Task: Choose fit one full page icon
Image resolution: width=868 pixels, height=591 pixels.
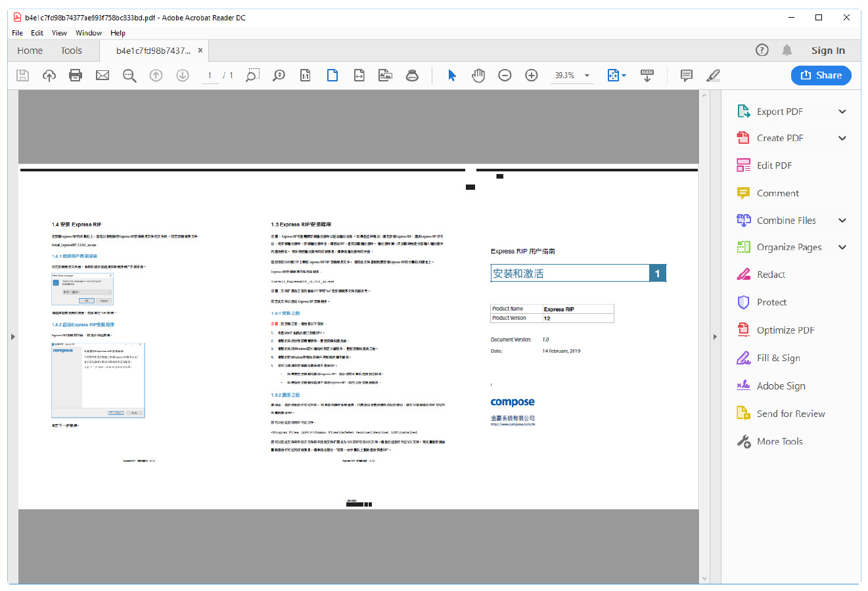Action: [332, 76]
